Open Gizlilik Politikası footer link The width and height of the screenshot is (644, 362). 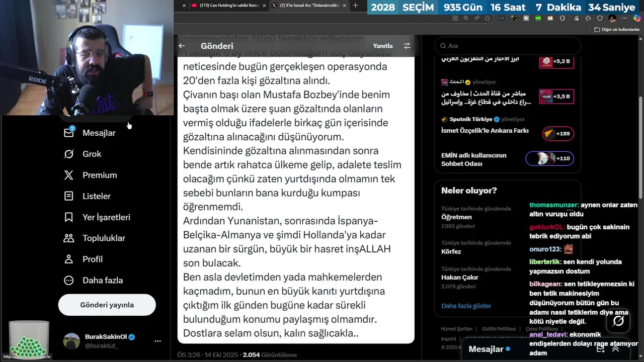point(499,329)
